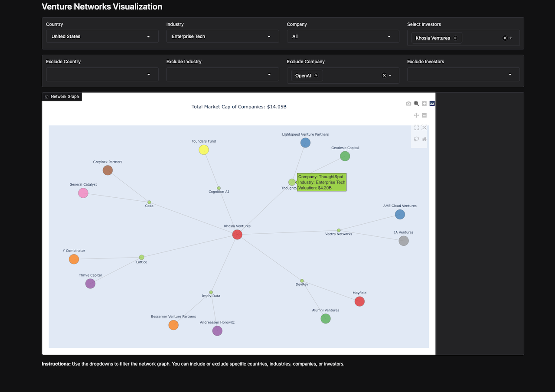Image resolution: width=555 pixels, height=392 pixels.
Task: Open the Exclude Industry dropdown
Action: pyautogui.click(x=222, y=75)
